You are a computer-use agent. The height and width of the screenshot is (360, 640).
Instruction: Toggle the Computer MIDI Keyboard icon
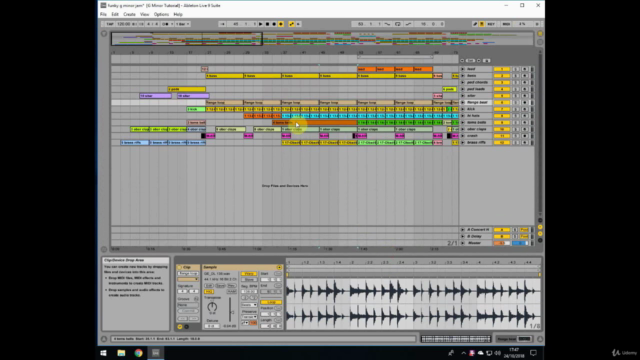pyautogui.click(x=482, y=24)
